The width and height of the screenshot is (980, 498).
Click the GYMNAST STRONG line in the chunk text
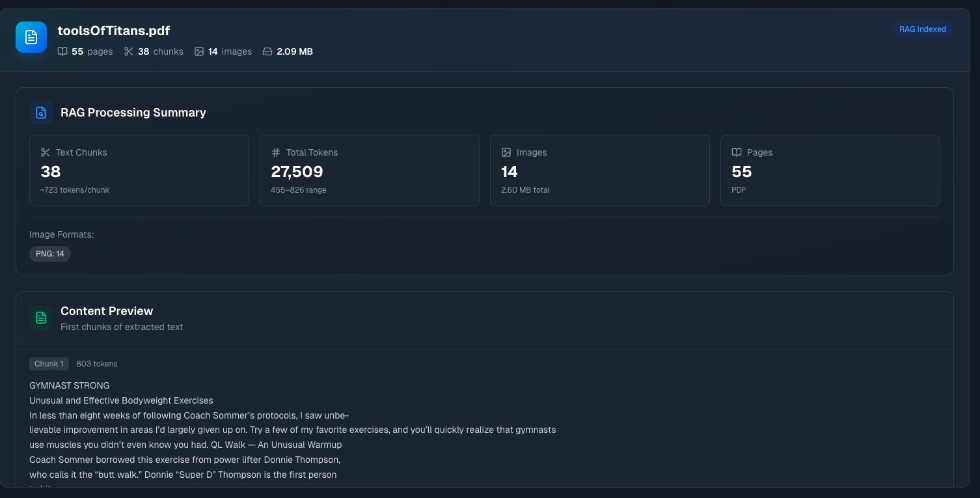click(x=70, y=385)
